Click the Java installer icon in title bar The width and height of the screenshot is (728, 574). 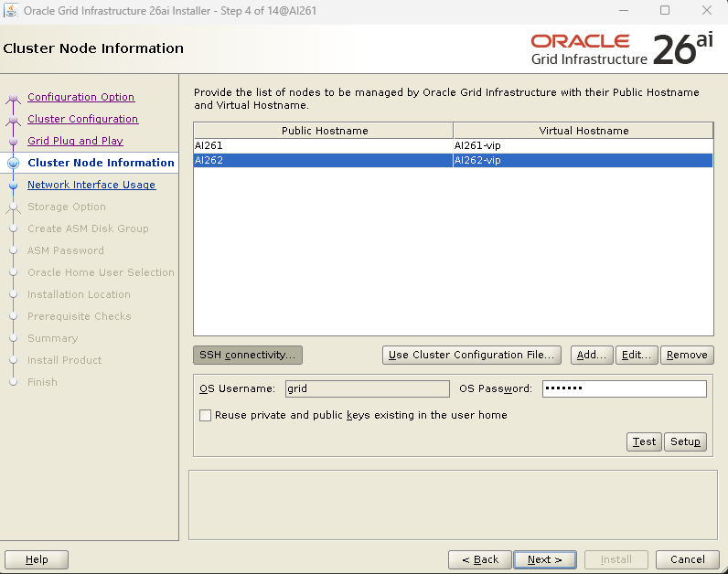point(12,10)
